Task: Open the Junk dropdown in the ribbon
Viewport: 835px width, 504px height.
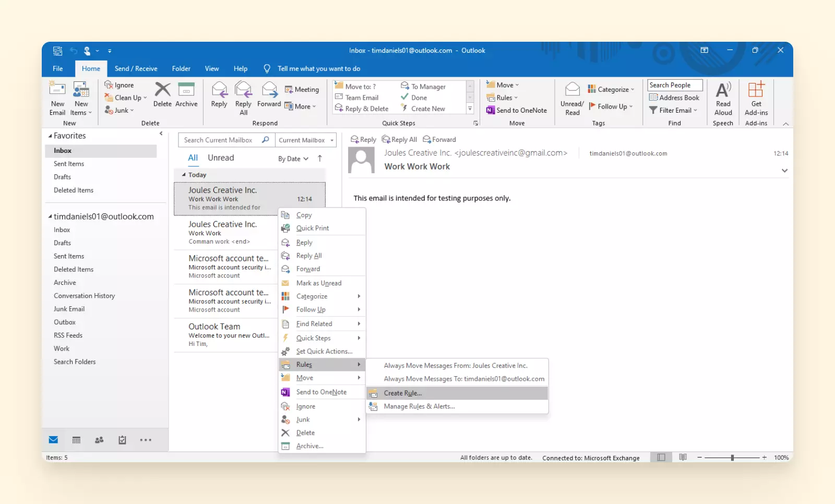Action: point(119,110)
